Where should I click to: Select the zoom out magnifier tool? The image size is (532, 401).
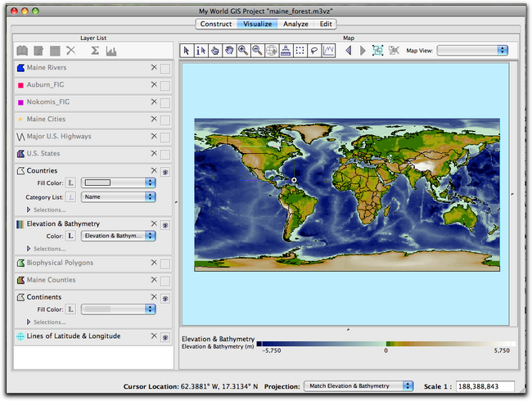(257, 51)
